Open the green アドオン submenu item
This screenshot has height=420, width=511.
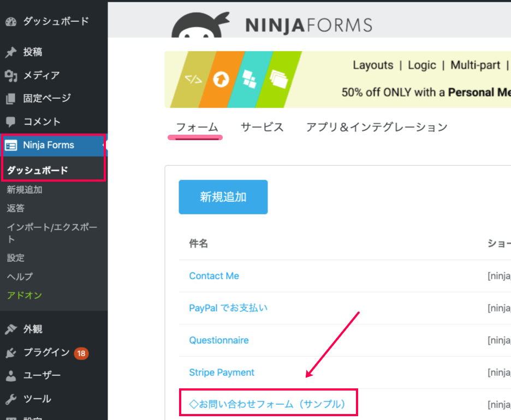[25, 295]
